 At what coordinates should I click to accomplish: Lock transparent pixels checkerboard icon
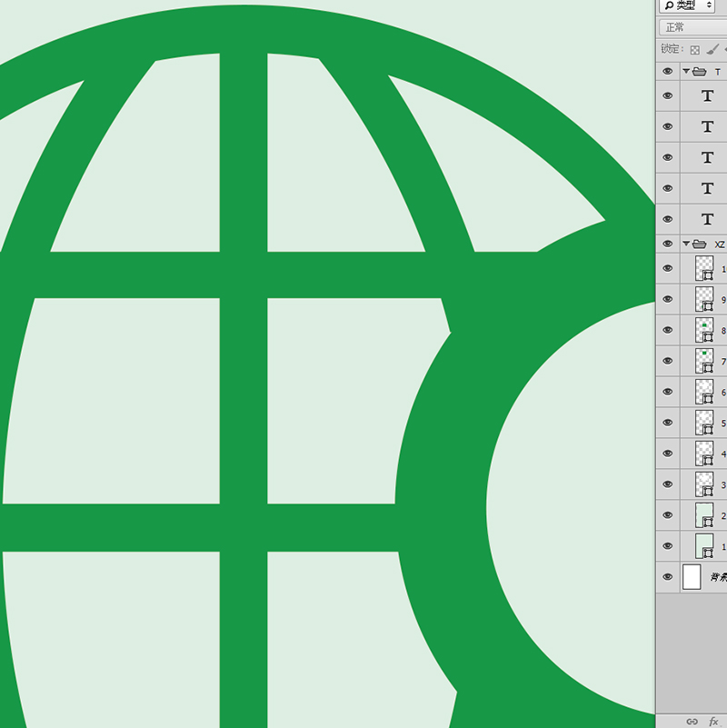coord(694,50)
